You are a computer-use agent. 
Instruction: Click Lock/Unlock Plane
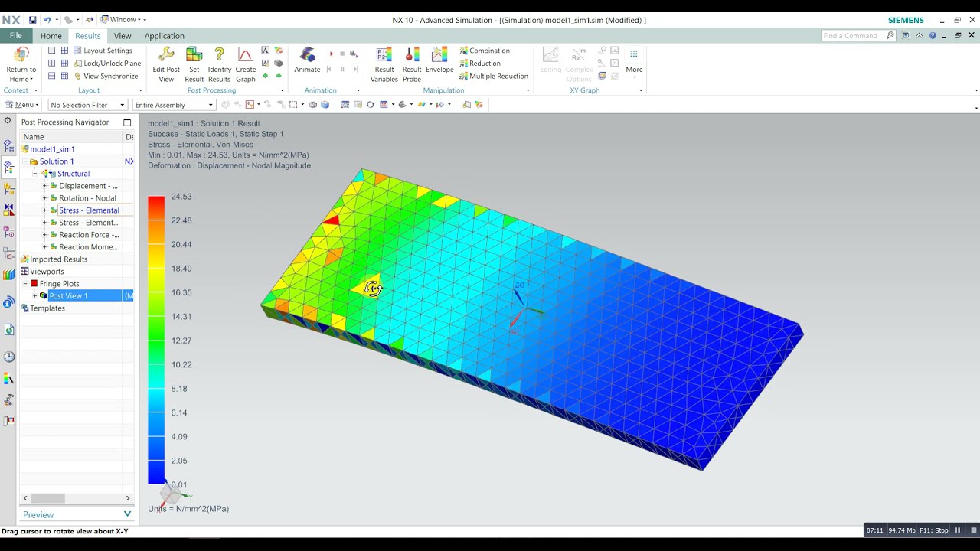tap(106, 64)
